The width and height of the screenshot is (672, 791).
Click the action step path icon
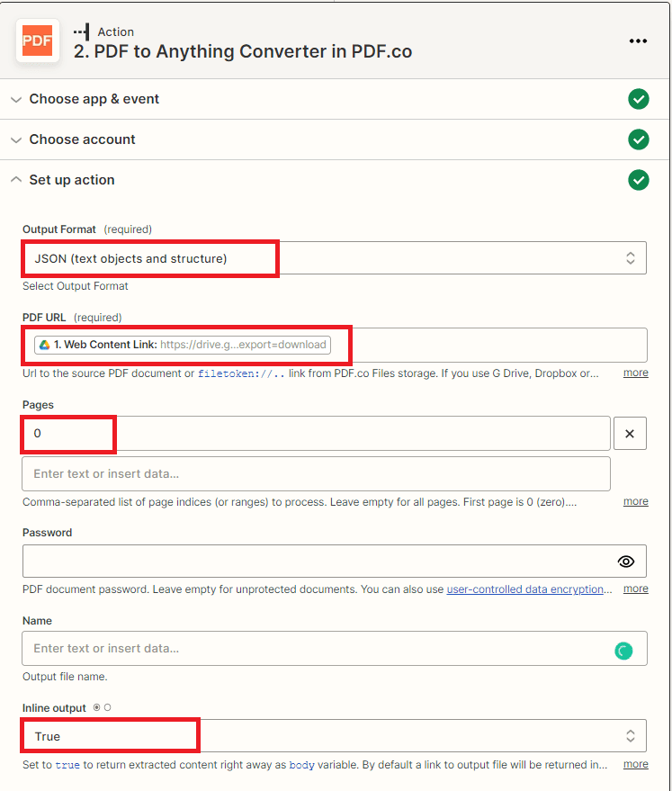pos(82,31)
